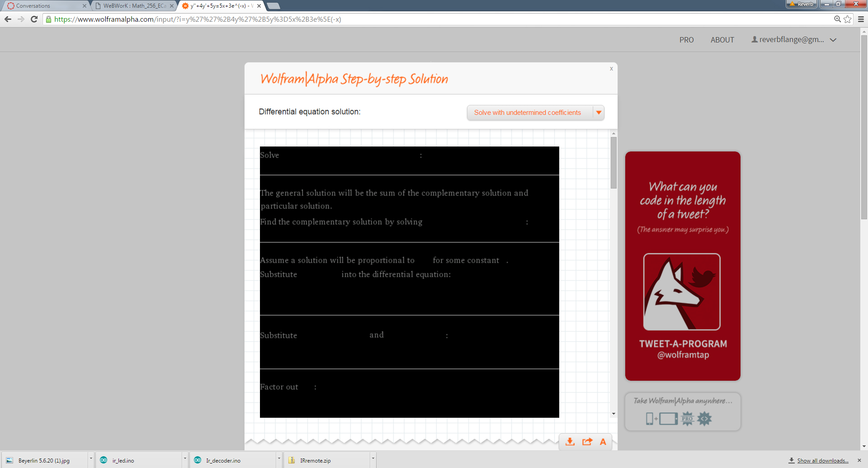Screen dimensions: 868x468
Task: Open the @wolframtap link
Action: (683, 355)
